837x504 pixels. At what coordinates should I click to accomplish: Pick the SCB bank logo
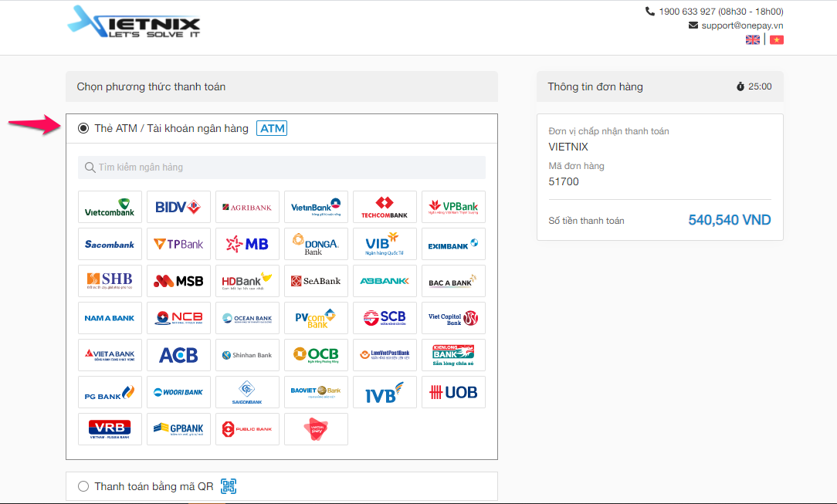pos(385,319)
